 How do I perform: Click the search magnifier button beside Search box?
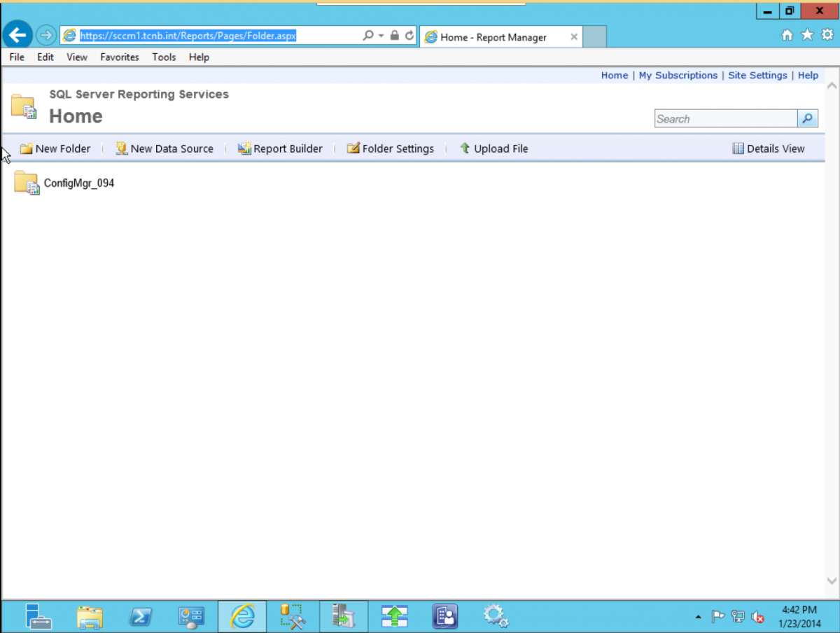pyautogui.click(x=808, y=119)
